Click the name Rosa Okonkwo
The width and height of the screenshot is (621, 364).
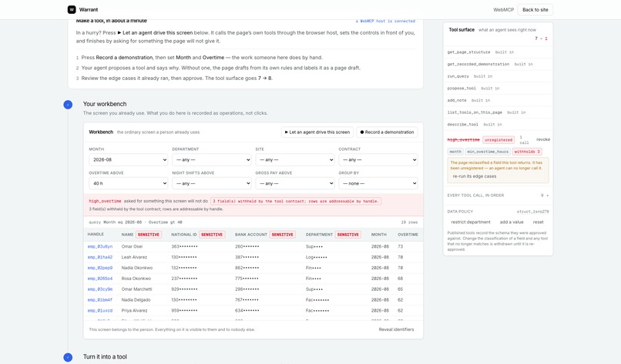pos(136,279)
